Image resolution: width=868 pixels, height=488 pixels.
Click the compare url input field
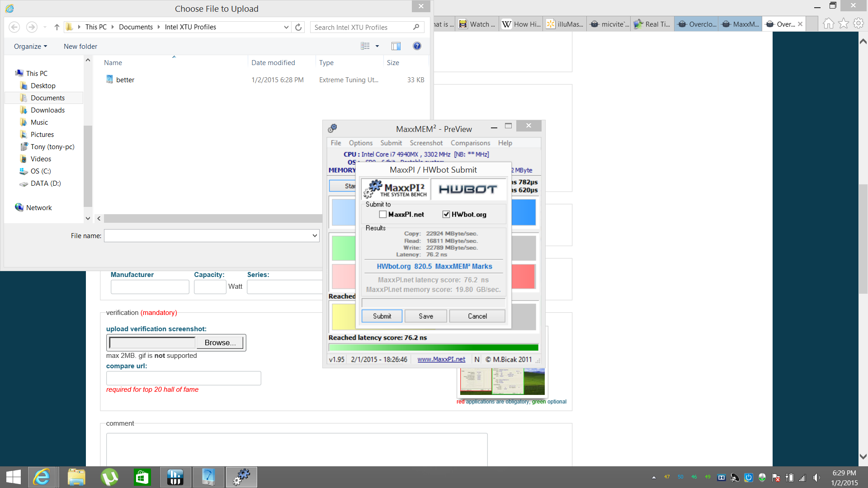click(x=184, y=378)
